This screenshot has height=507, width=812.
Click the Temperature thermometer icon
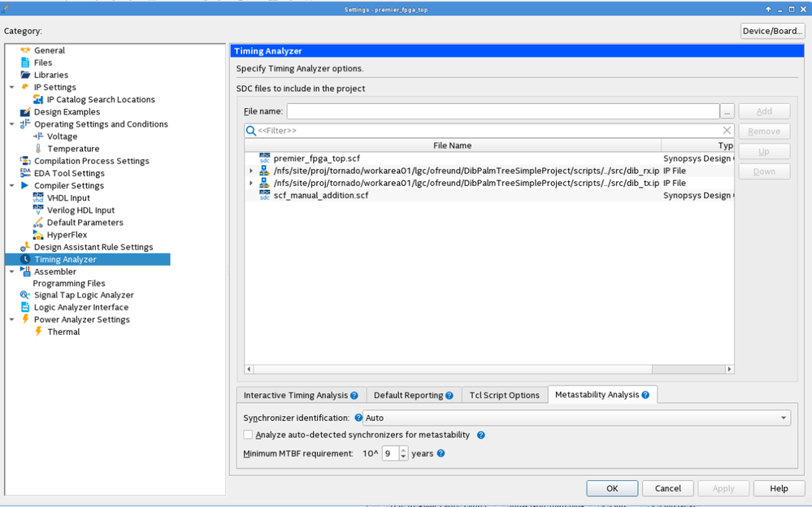coord(38,149)
